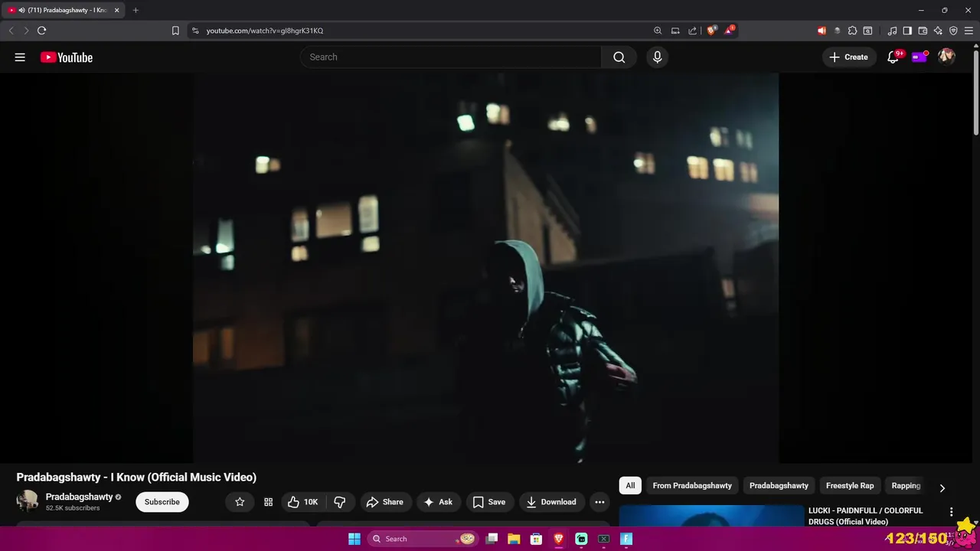Viewport: 980px width, 551px height.
Task: Open the new tab with plus button
Action: click(136, 10)
